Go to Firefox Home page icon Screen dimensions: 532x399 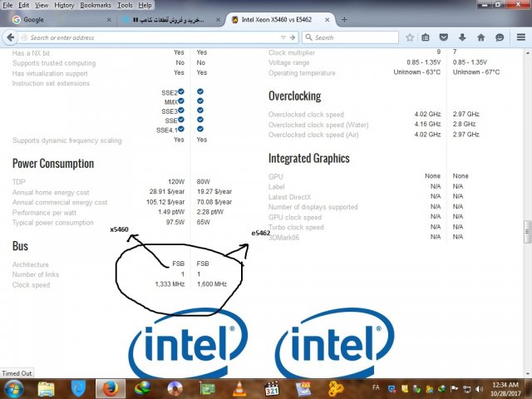click(x=481, y=37)
